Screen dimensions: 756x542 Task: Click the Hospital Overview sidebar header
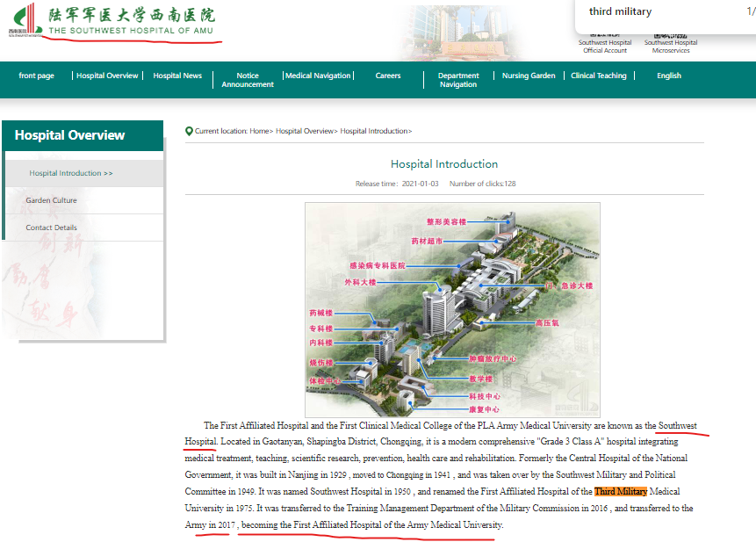click(x=83, y=135)
